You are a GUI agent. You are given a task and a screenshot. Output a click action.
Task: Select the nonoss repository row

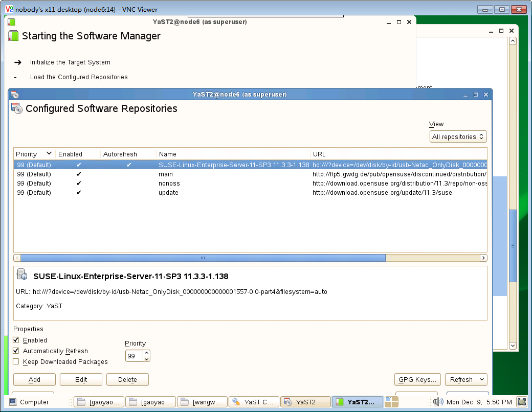pos(250,183)
